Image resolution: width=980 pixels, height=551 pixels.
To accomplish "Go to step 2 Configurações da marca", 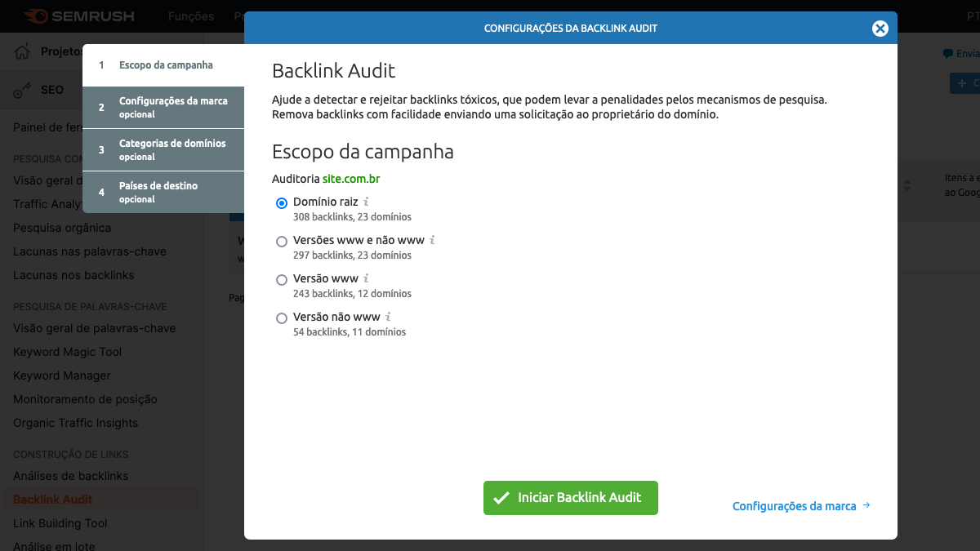I will click(x=163, y=108).
